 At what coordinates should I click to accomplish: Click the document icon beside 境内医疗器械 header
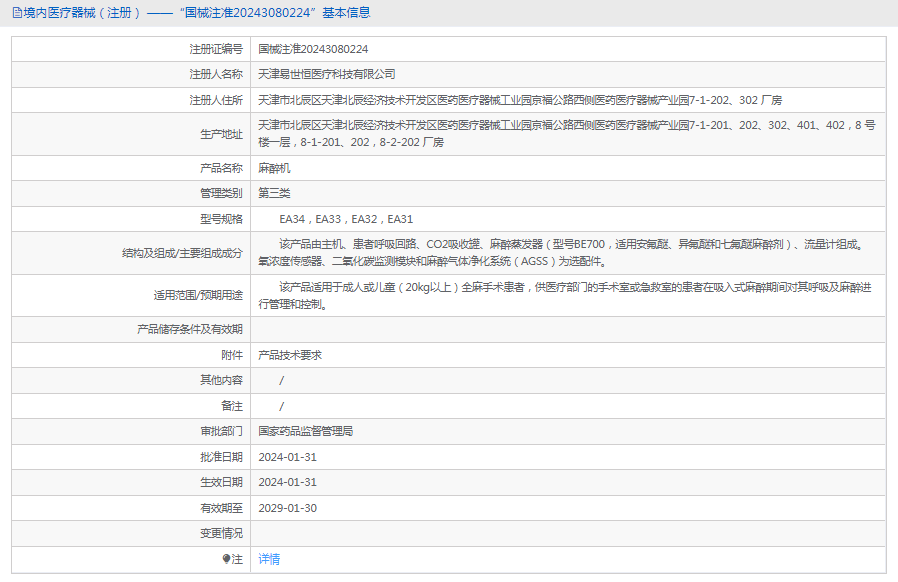pos(17,13)
